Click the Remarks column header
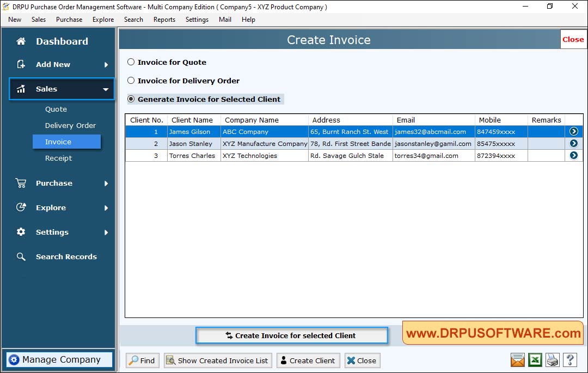Viewport: 588px width, 373px height. tap(547, 120)
